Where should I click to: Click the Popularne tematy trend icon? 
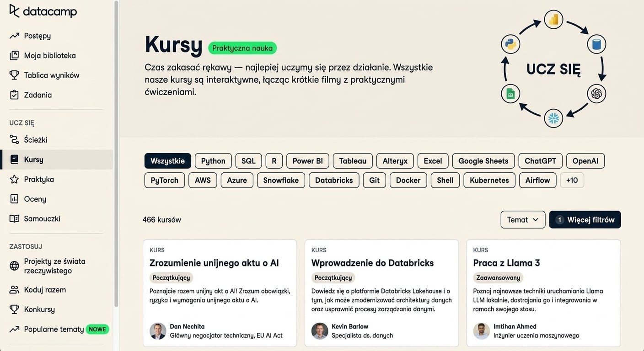tap(14, 329)
